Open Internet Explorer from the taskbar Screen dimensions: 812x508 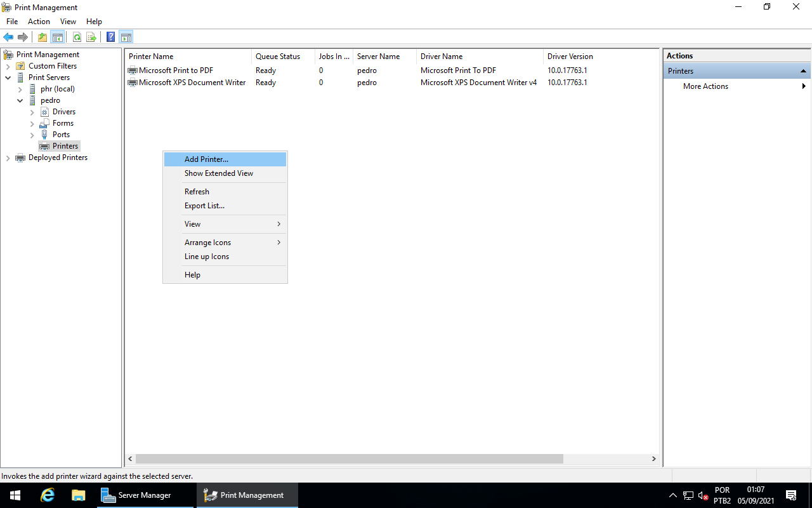coord(48,495)
